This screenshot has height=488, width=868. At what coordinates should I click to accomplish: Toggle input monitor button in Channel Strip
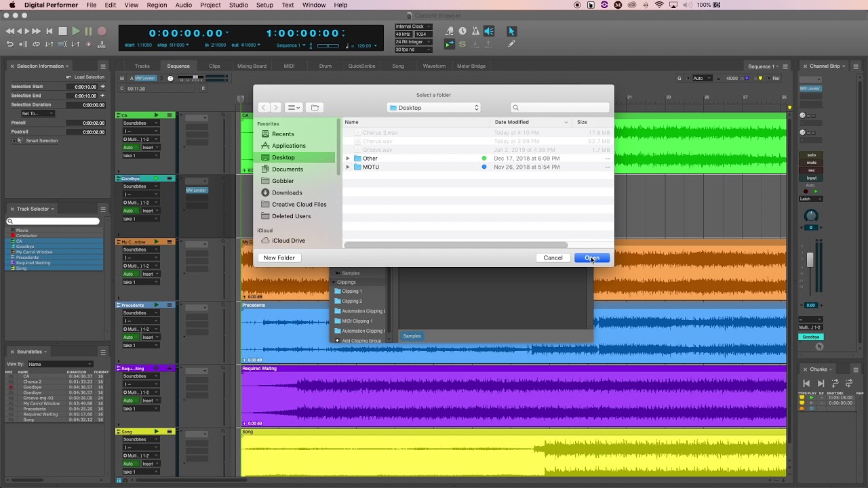point(811,178)
